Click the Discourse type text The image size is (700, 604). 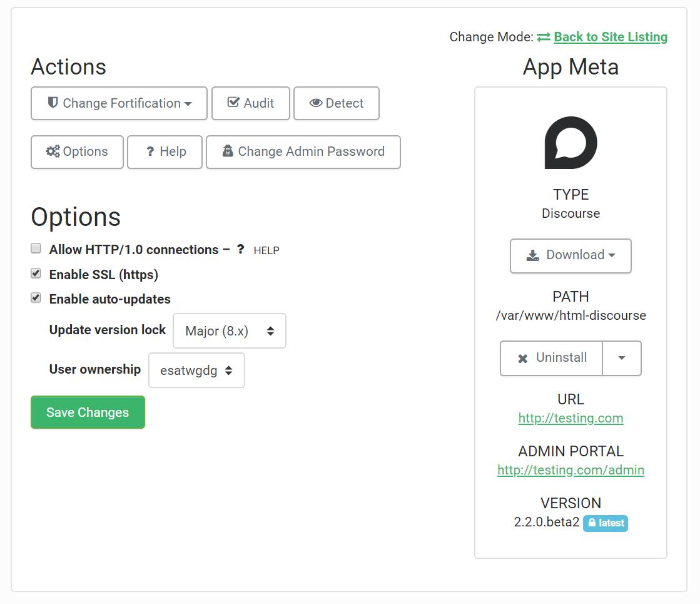tap(571, 213)
